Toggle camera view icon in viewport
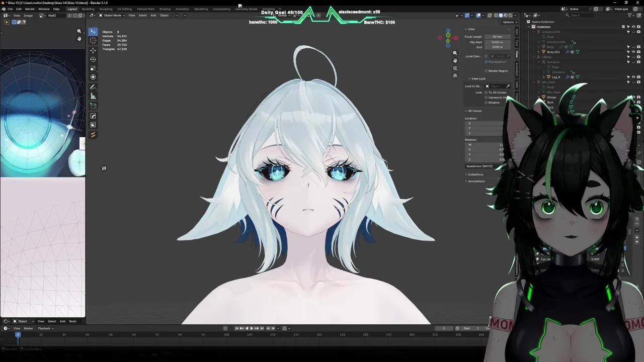 (x=455, y=68)
